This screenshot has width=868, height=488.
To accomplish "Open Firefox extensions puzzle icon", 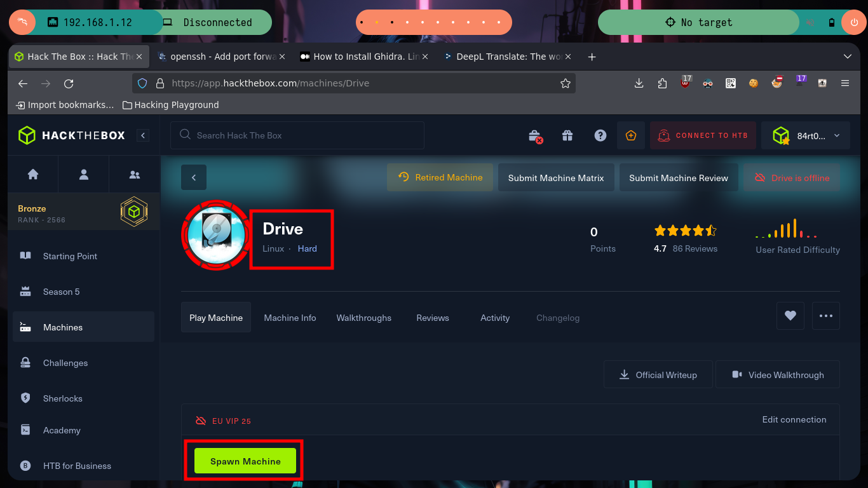I will point(662,83).
